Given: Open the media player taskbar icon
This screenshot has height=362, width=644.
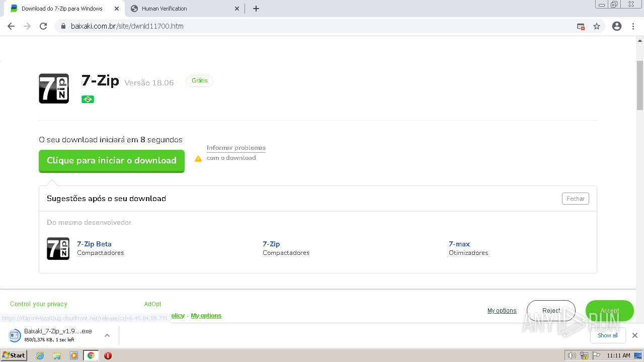Looking at the screenshot, I should coord(74,355).
